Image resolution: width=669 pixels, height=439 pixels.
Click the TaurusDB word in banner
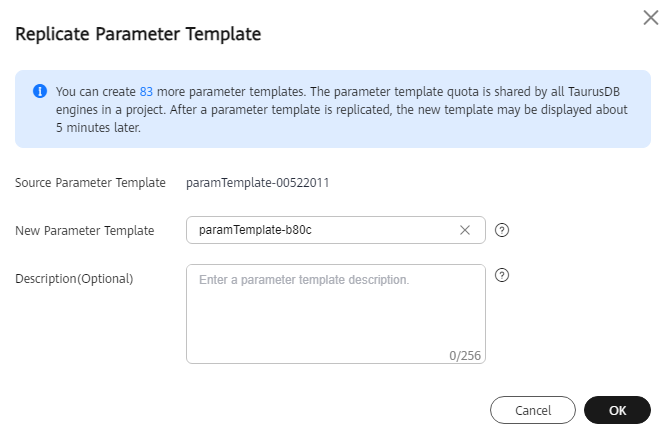[x=594, y=92]
